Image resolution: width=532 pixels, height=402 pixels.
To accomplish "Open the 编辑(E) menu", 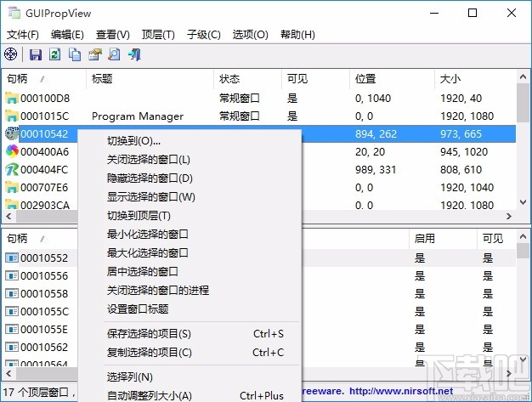I will click(67, 34).
